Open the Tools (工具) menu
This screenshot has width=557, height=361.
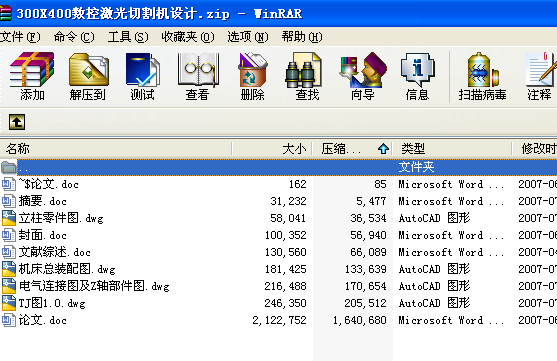pyautogui.click(x=128, y=37)
